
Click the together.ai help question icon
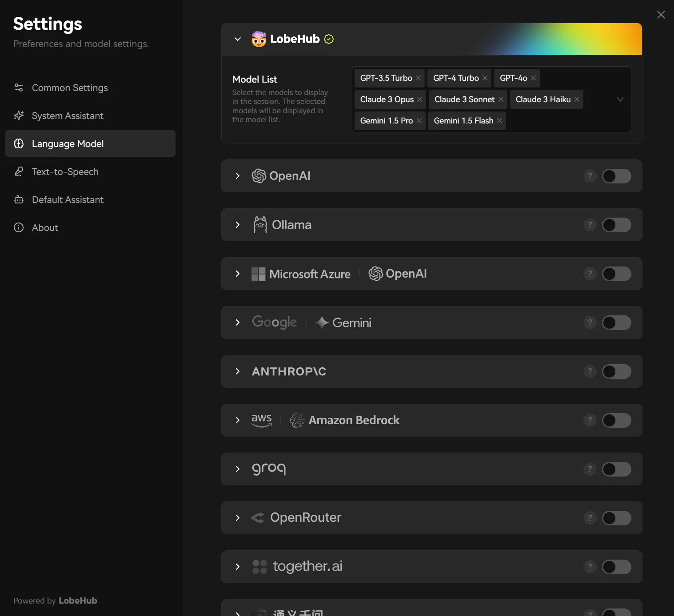(x=590, y=567)
